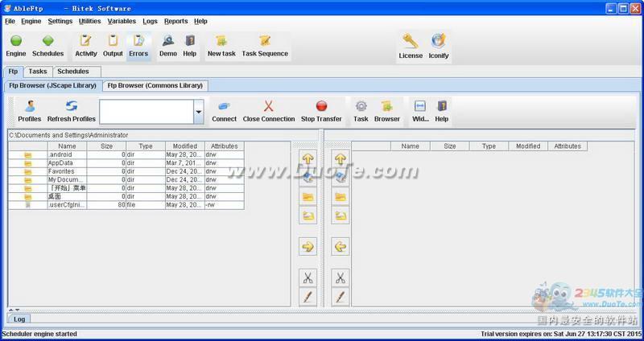
Task: Sort local files by Modified column
Action: click(185, 146)
